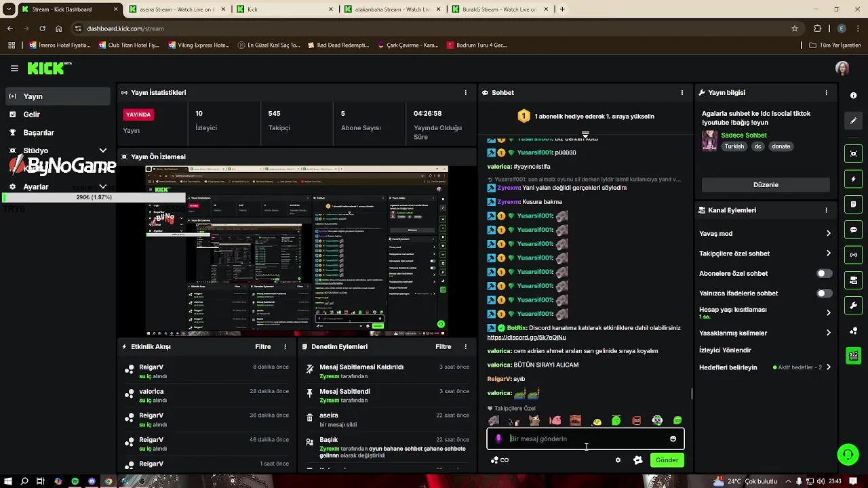
Task: Open Filtre in Etkinlik Akışı panel
Action: (263, 346)
